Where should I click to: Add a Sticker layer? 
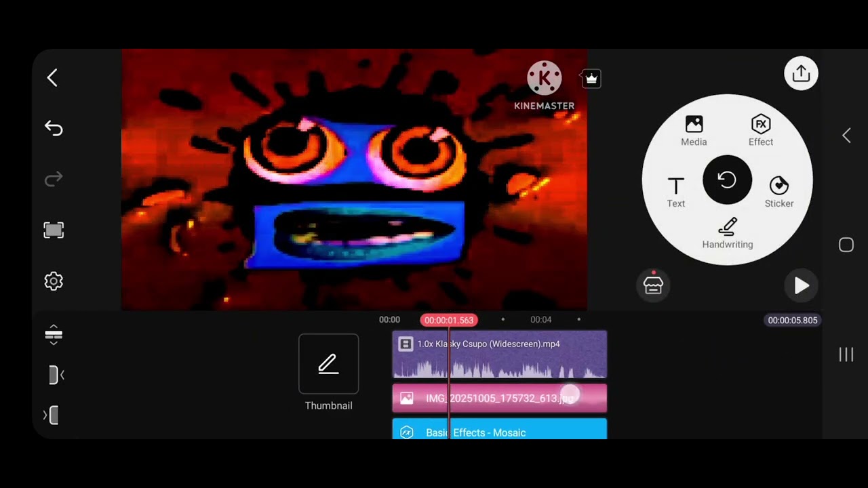(x=779, y=192)
